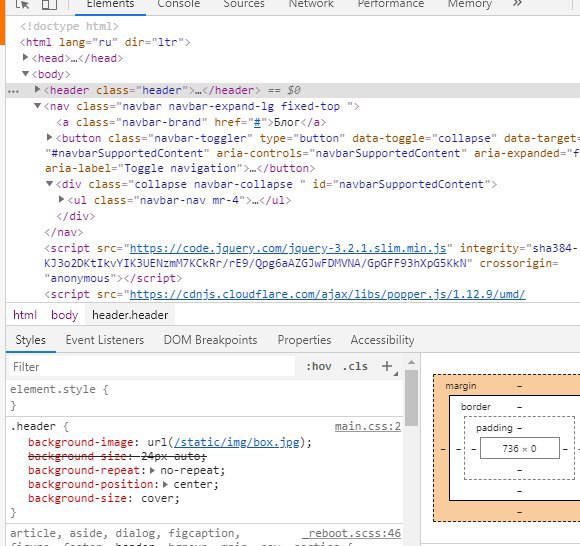The height and width of the screenshot is (546, 580).
Task: Collapse the body element node
Action: 26,74
